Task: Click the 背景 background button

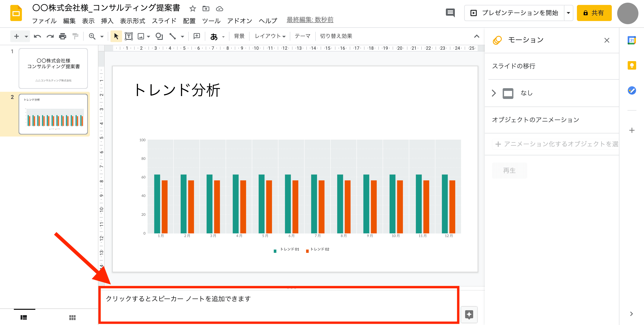Action: 239,36
